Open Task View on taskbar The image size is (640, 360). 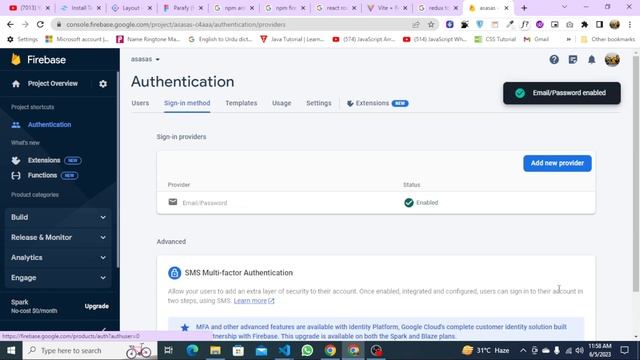(168, 350)
